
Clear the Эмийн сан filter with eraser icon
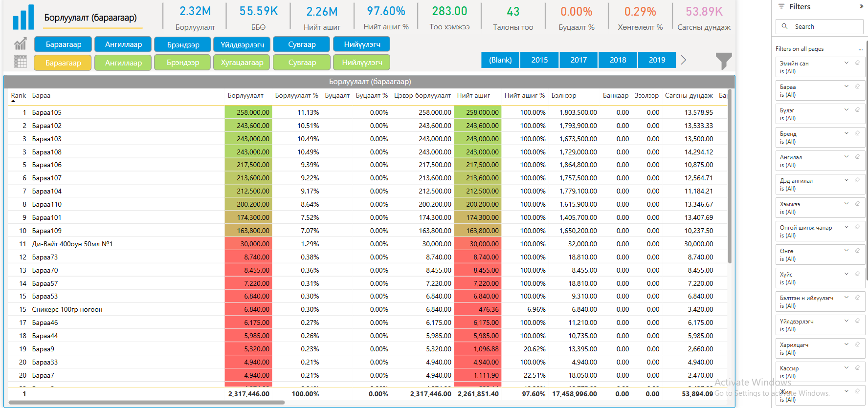point(857,63)
